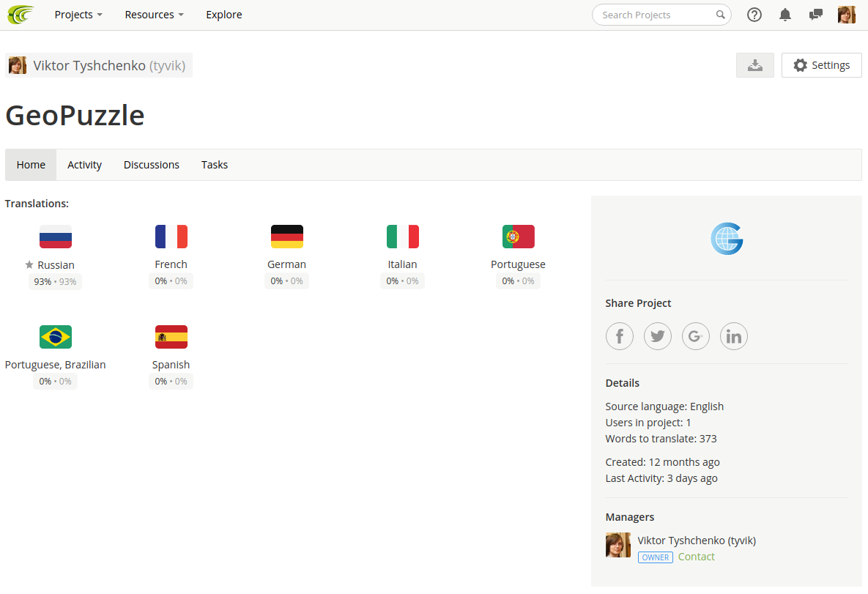Click the star next to Russian

coord(29,264)
